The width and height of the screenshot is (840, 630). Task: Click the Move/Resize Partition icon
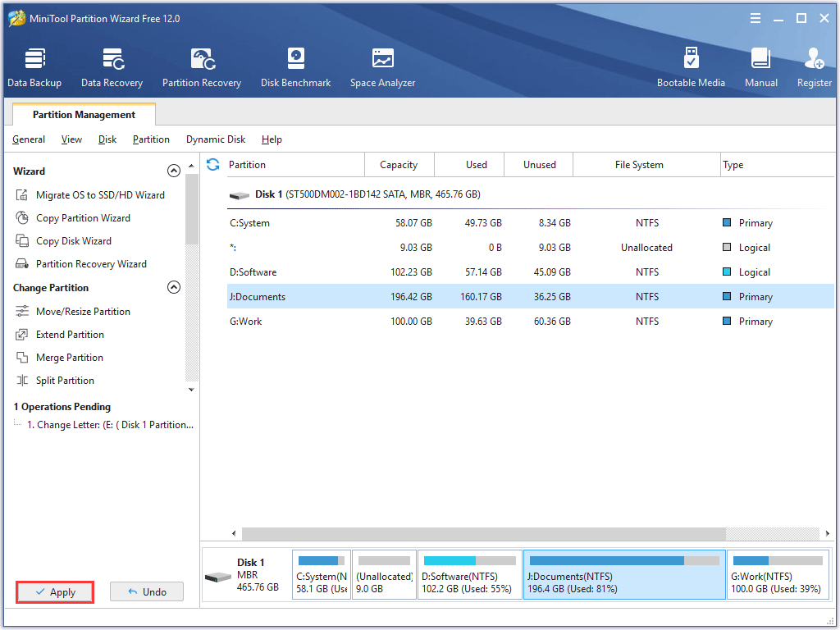point(22,311)
